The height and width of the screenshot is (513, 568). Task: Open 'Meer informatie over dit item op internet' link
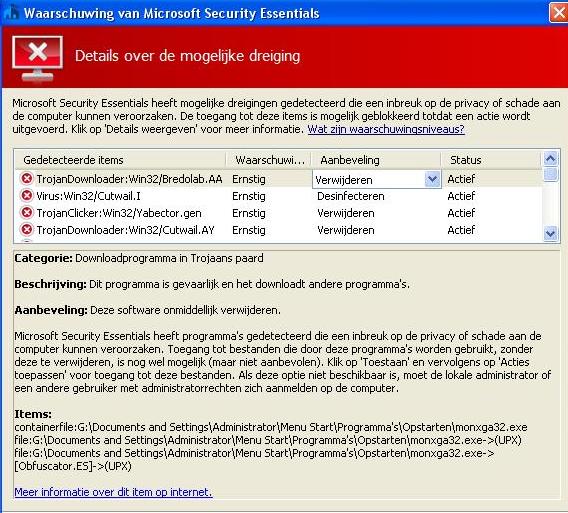point(113,492)
